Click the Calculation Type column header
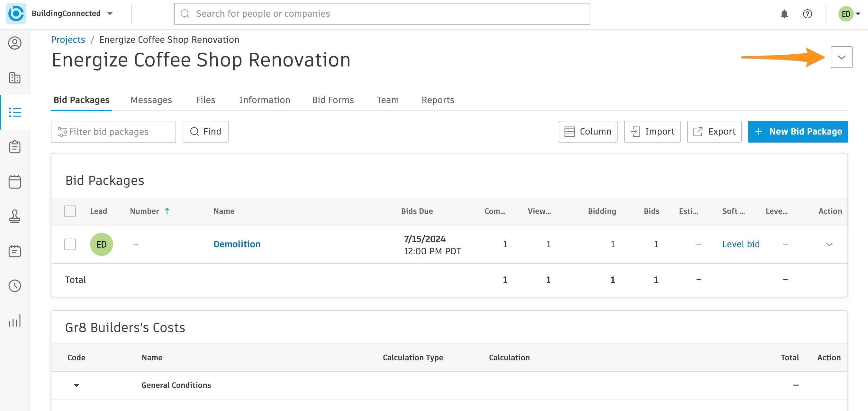Screen dimensions: 868x411 point(413,357)
